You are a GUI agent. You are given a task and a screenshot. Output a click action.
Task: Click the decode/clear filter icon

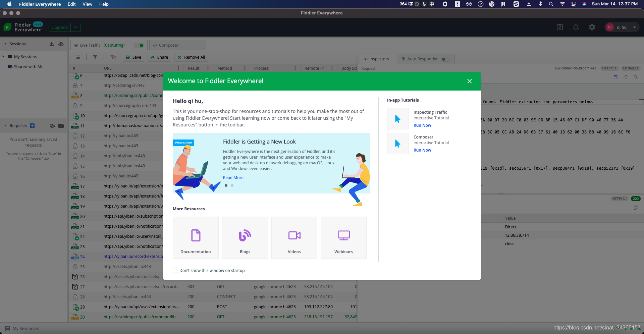point(113,57)
